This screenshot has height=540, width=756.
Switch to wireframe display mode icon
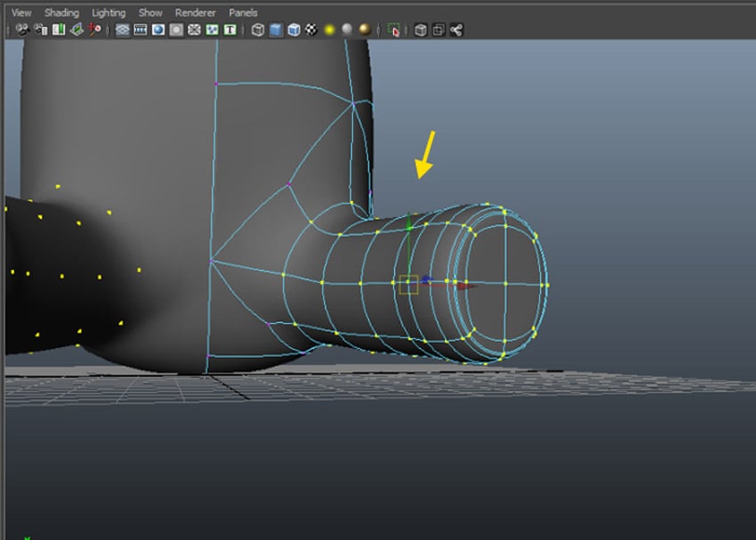[x=257, y=29]
